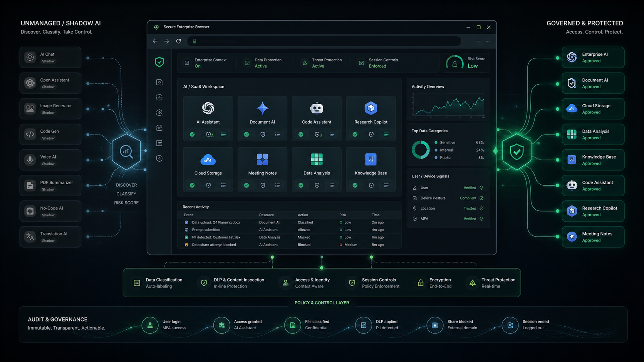Click Enterprise Context On status
Screen dimensions: 644x362
206,63
